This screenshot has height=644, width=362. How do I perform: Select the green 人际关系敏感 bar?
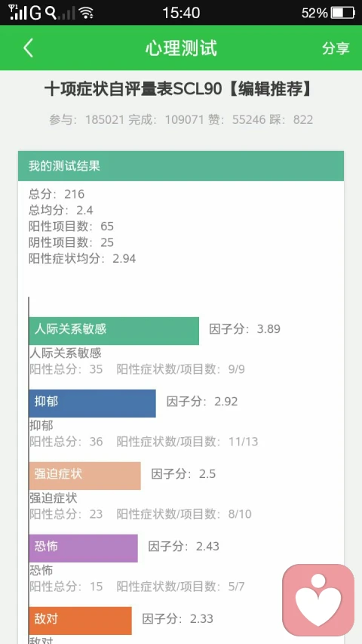point(114,331)
